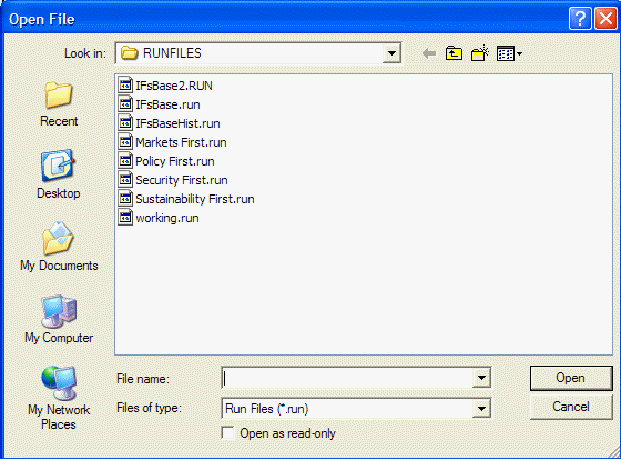621x459 pixels.
Task: Click the Recent places icon
Action: (59, 102)
